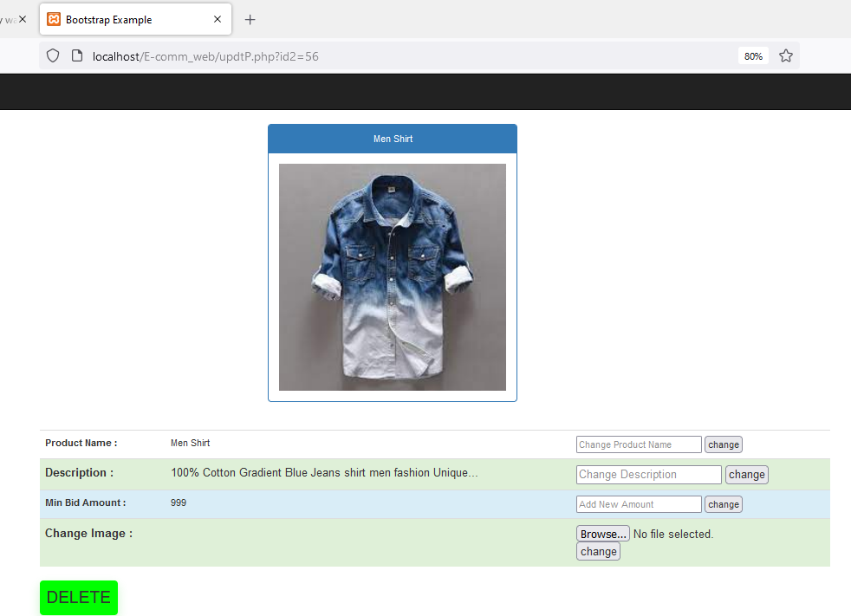Click the green DELETE button
This screenshot has height=616, width=851.
[x=79, y=598]
